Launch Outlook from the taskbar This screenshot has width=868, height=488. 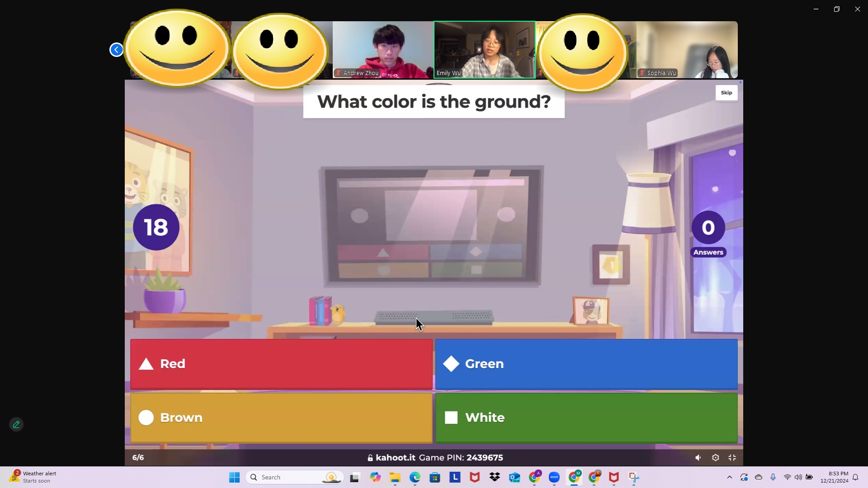[x=514, y=477]
